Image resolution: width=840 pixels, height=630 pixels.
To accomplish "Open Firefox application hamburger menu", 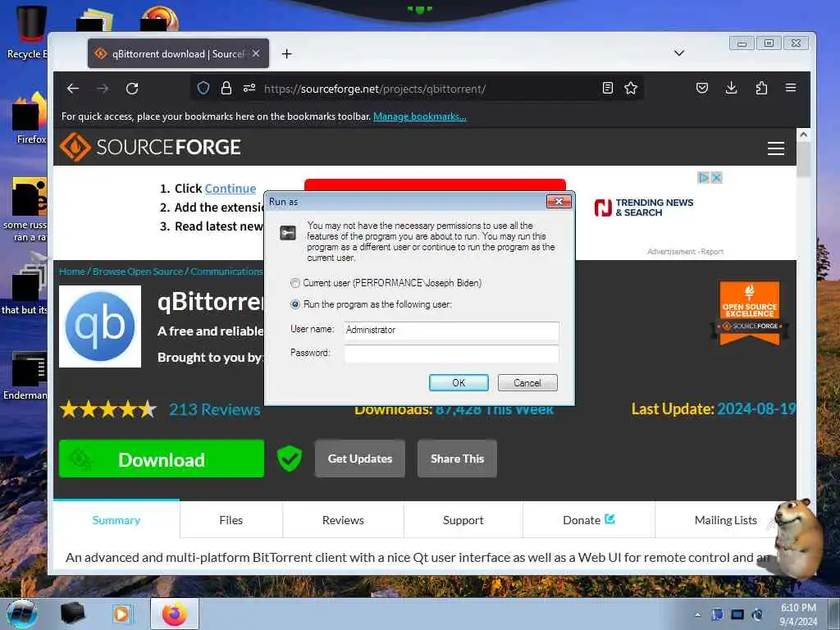I will click(791, 88).
